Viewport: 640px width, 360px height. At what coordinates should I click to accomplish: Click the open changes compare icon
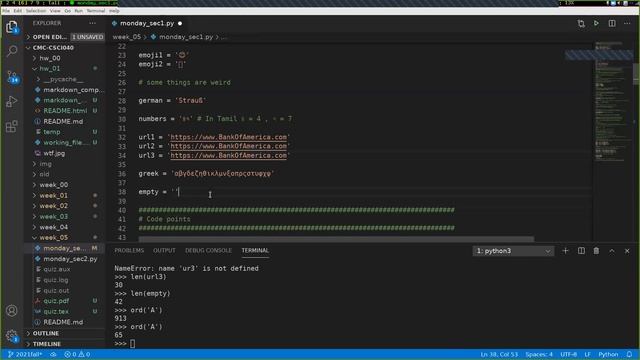(581, 24)
